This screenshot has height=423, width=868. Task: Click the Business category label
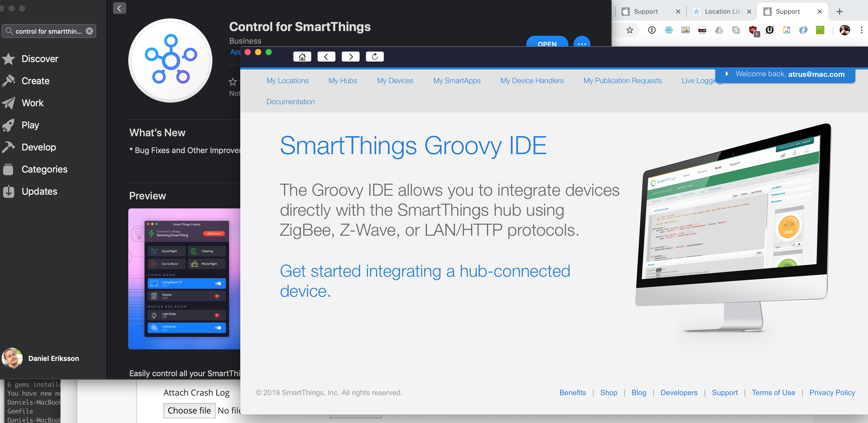point(245,41)
